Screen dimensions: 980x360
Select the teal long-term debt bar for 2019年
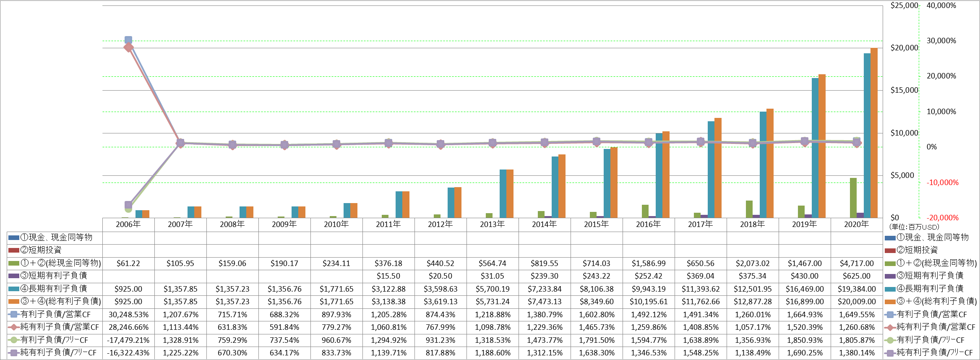815,148
